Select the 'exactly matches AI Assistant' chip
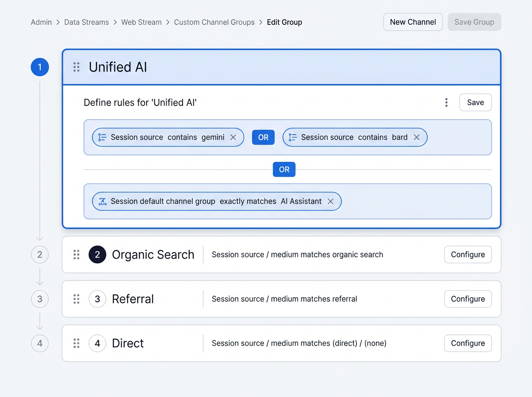532x397 pixels. (x=217, y=201)
